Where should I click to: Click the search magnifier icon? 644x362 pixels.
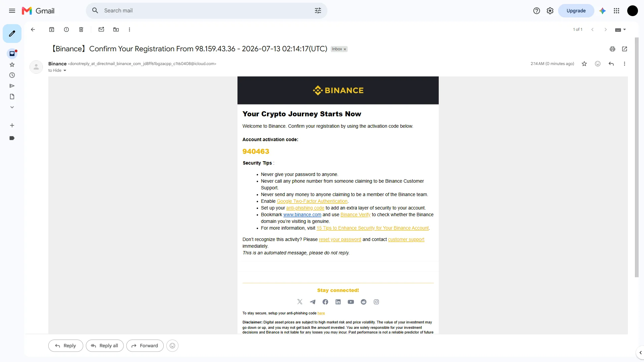(95, 11)
